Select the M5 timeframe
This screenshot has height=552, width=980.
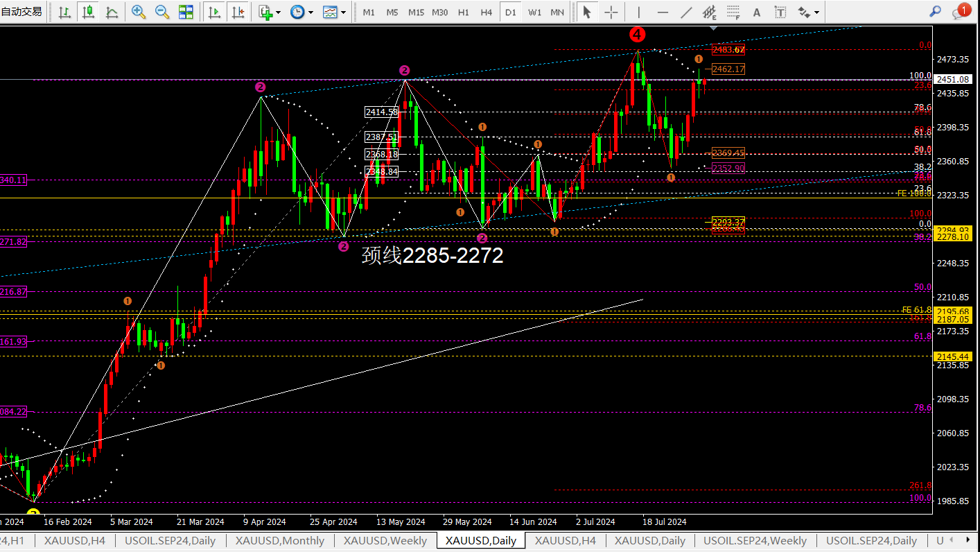point(392,12)
